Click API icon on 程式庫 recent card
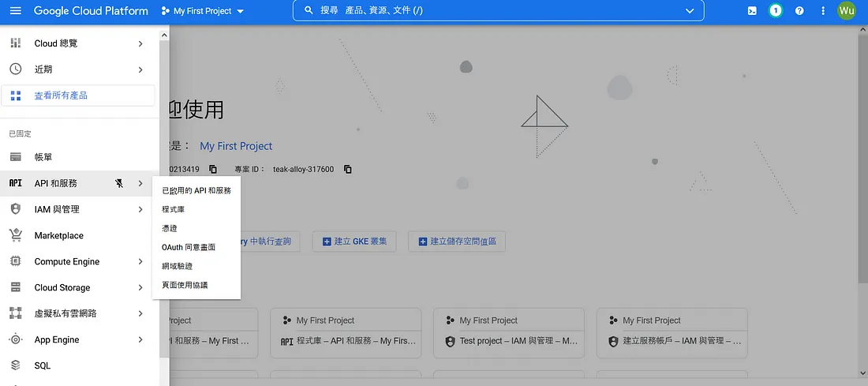The height and width of the screenshot is (386, 868). [286, 341]
